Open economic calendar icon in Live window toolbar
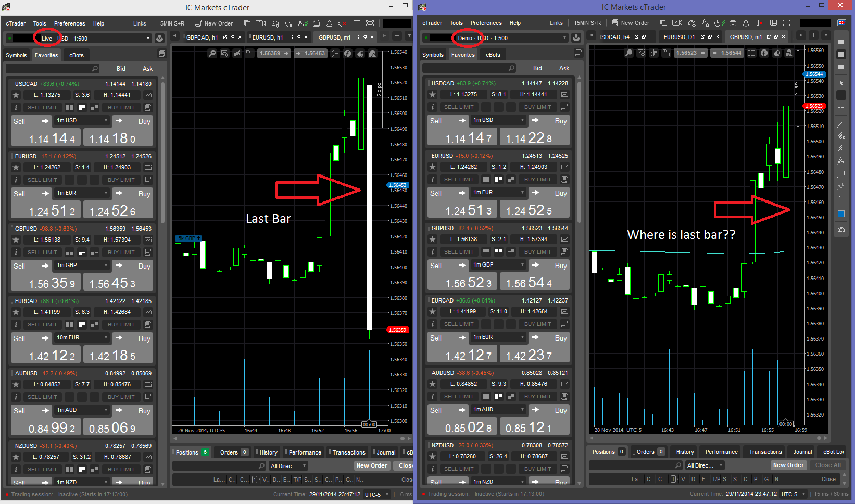The width and height of the screenshot is (855, 504). (316, 23)
